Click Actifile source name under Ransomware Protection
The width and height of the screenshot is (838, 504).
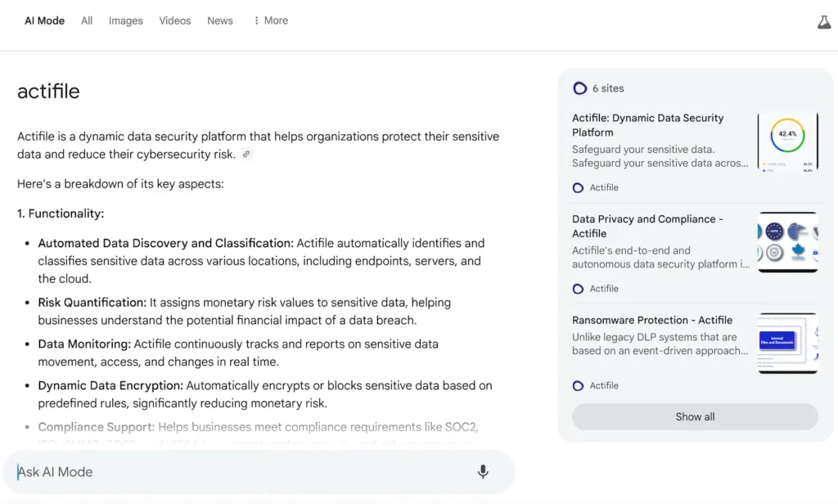pyautogui.click(x=604, y=385)
